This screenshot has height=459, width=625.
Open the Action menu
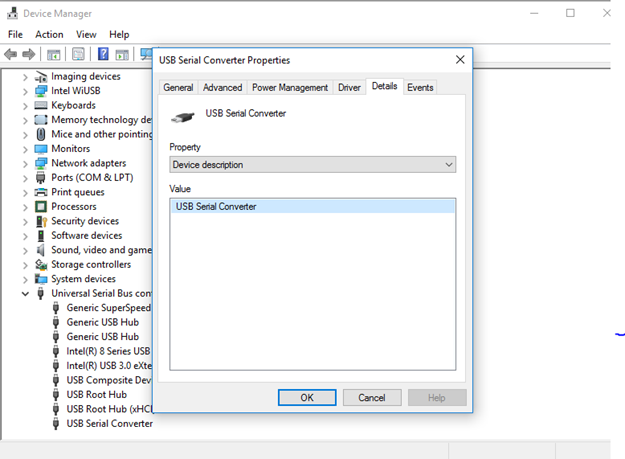(x=49, y=34)
